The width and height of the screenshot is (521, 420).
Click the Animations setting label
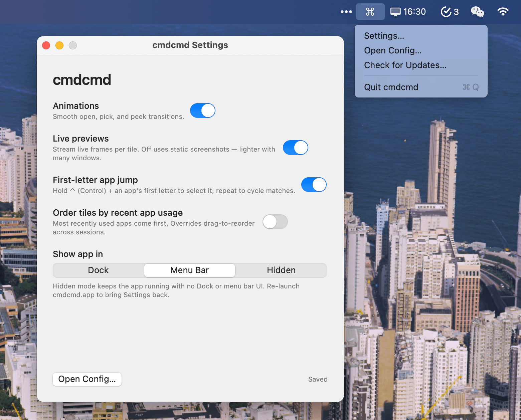(x=76, y=106)
